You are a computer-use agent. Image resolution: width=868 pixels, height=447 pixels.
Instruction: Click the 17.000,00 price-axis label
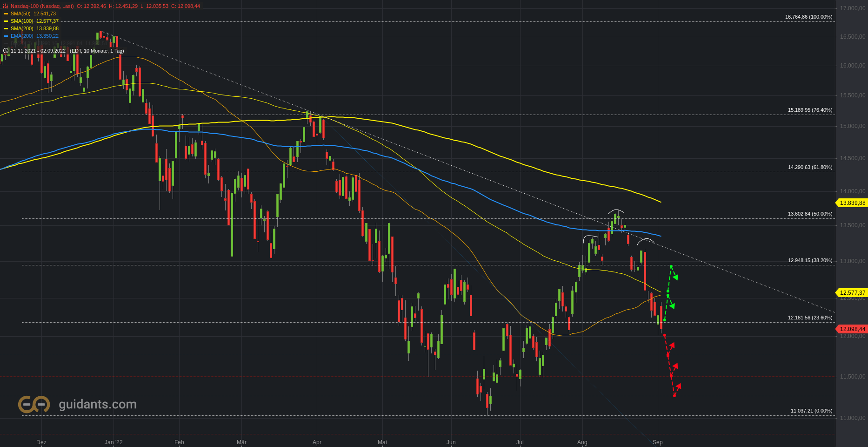pyautogui.click(x=853, y=8)
